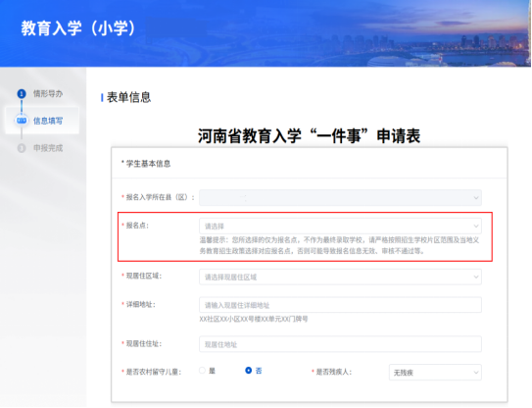Open the 无残疾 disability dropdown
This screenshot has height=408, width=532.
[435, 373]
